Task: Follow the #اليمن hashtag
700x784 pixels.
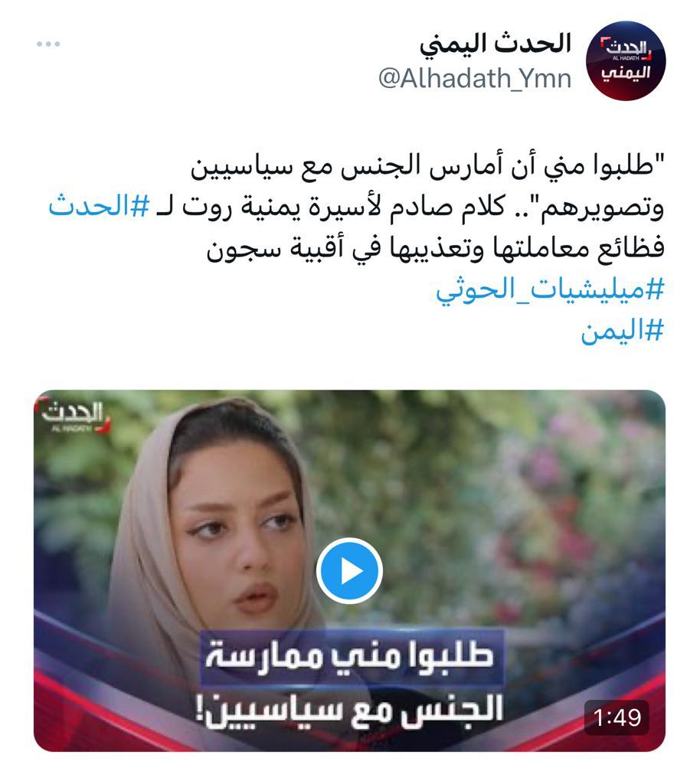Action: 622,331
